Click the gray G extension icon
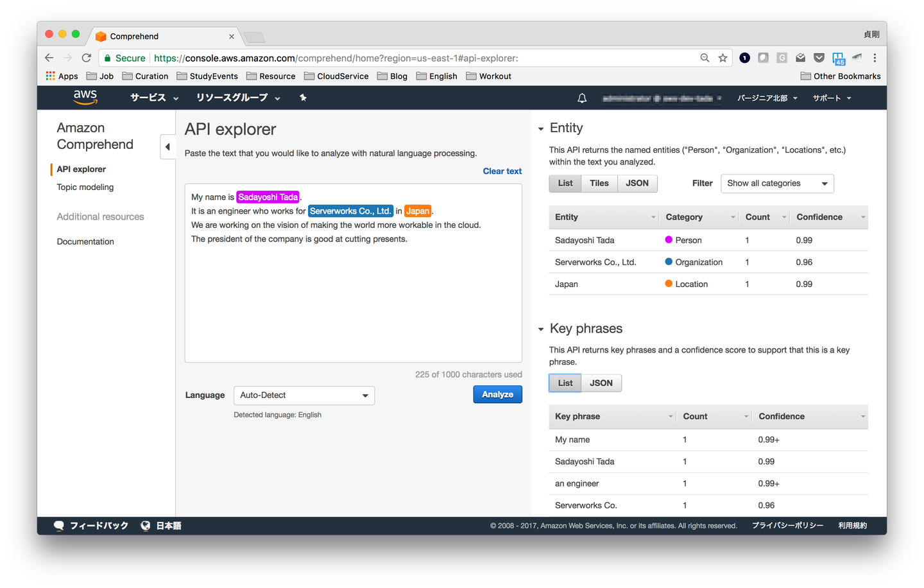This screenshot has height=588, width=924. click(782, 58)
